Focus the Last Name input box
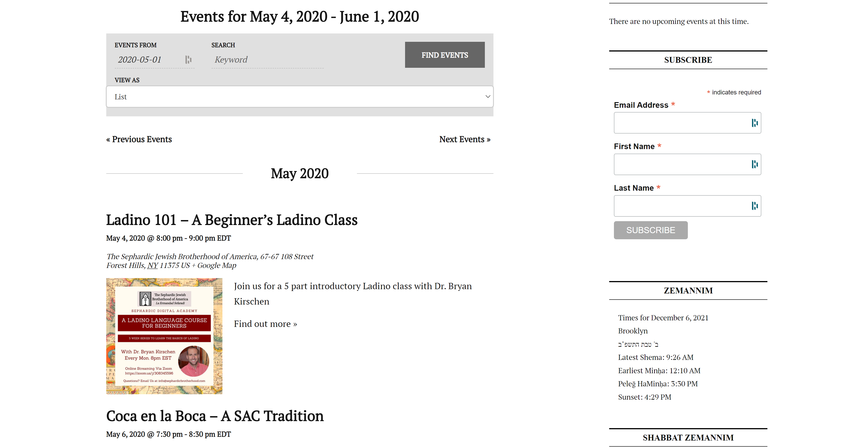The image size is (868, 448). click(x=681, y=206)
